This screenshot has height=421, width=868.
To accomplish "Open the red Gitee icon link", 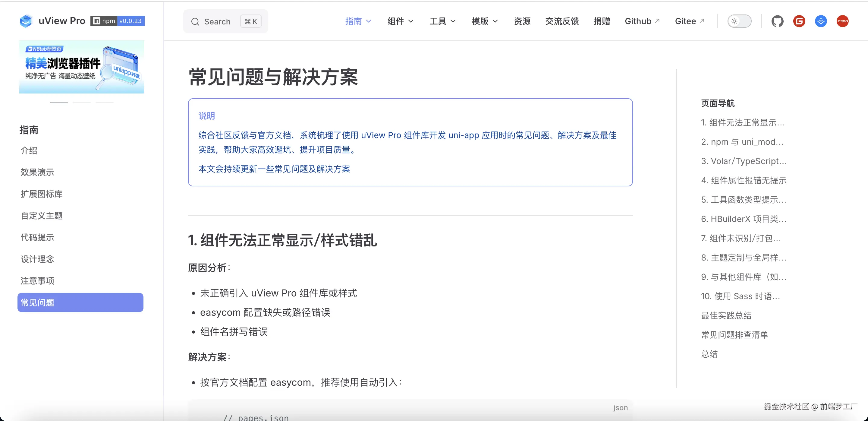I will [x=799, y=21].
